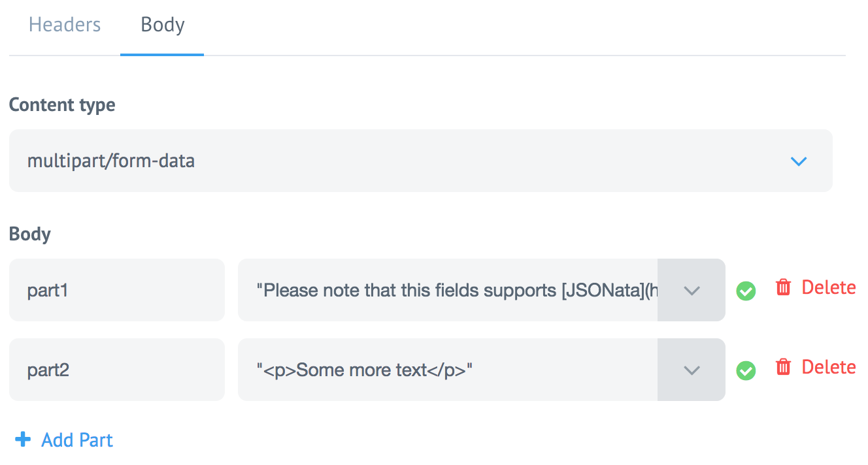Open the multipart/form-data content type dropdown
868x465 pixels.
tap(420, 161)
